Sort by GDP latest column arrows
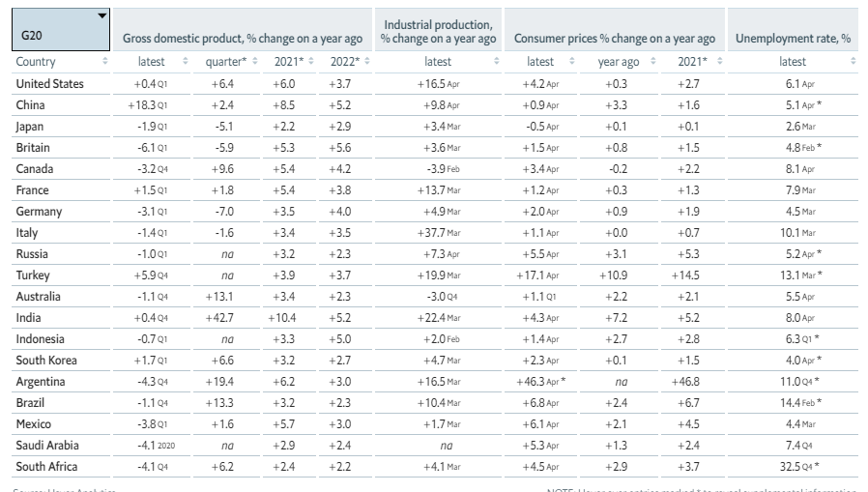Image resolution: width=868 pixels, height=492 pixels. point(186,62)
